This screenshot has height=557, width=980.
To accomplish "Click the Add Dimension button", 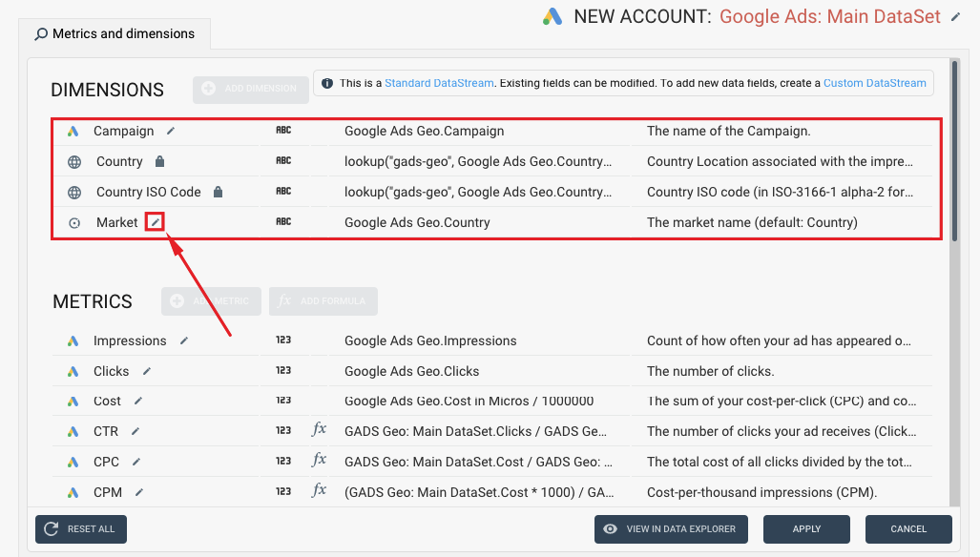I will [251, 89].
